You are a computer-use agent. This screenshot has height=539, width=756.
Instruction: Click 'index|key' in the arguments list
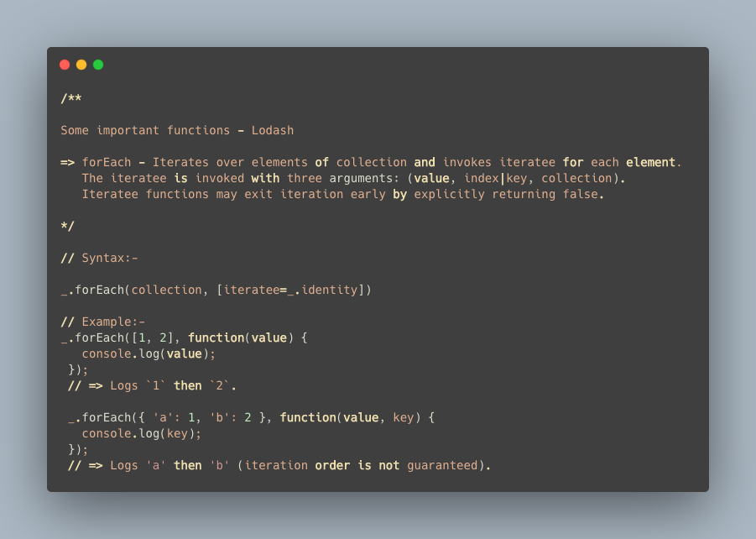coord(495,178)
